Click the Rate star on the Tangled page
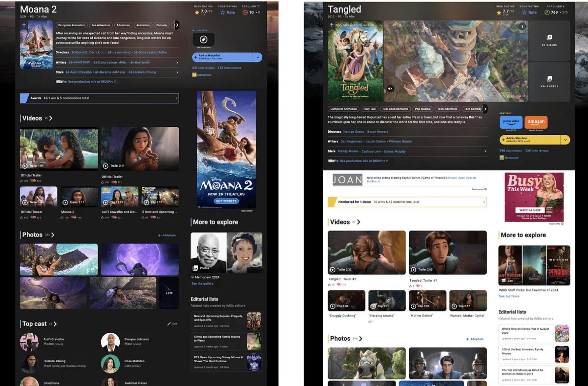The image size is (588, 386). (529, 13)
